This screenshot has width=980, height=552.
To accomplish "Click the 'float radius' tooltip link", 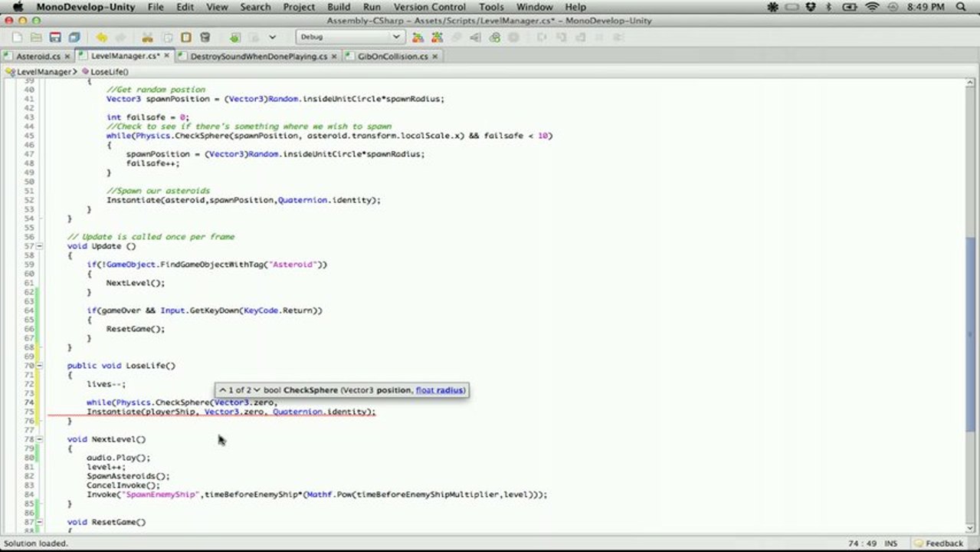I will pyautogui.click(x=439, y=390).
